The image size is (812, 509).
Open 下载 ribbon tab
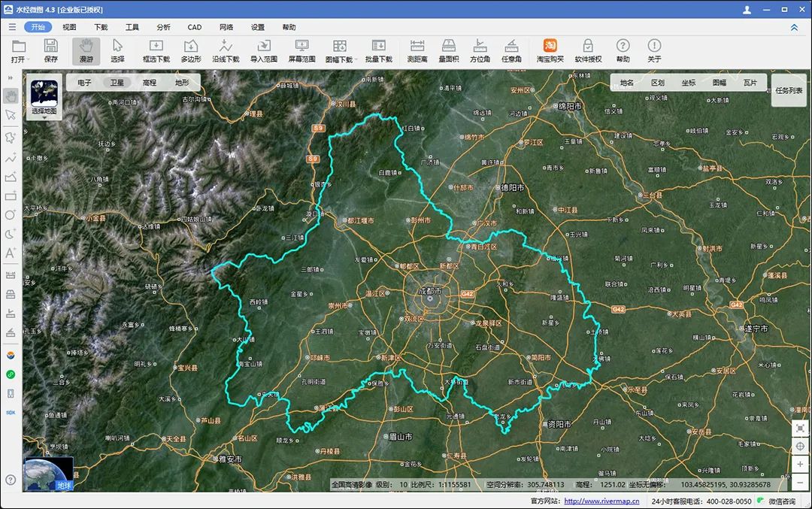click(101, 27)
